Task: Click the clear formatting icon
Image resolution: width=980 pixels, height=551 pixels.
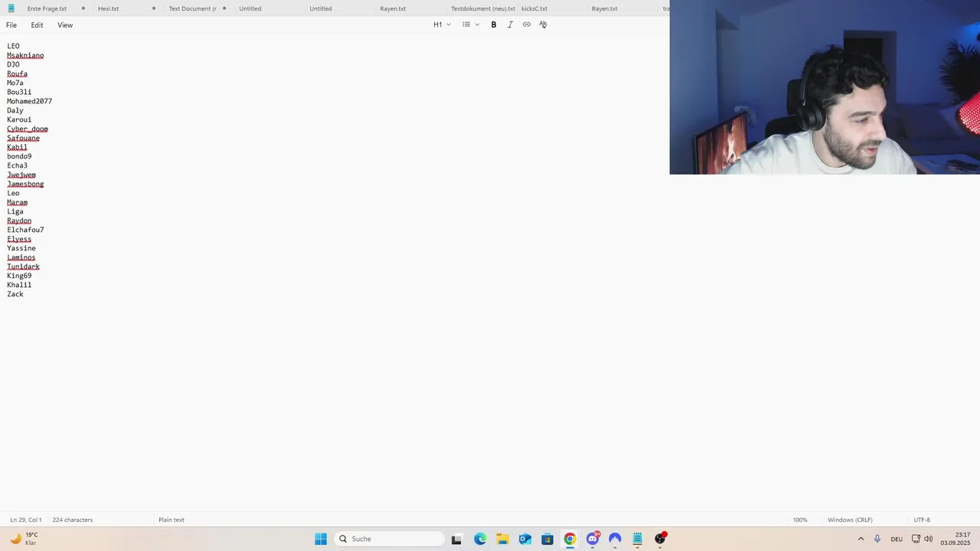Action: [x=543, y=24]
